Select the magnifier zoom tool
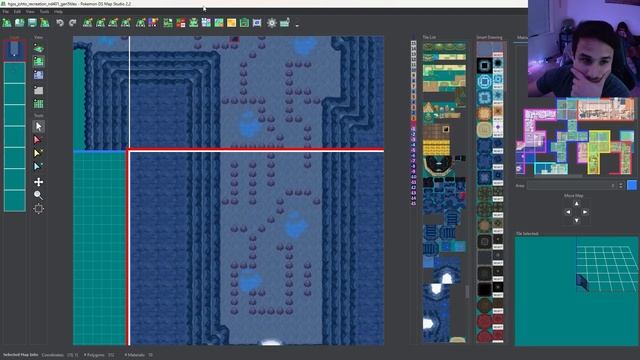 click(38, 195)
